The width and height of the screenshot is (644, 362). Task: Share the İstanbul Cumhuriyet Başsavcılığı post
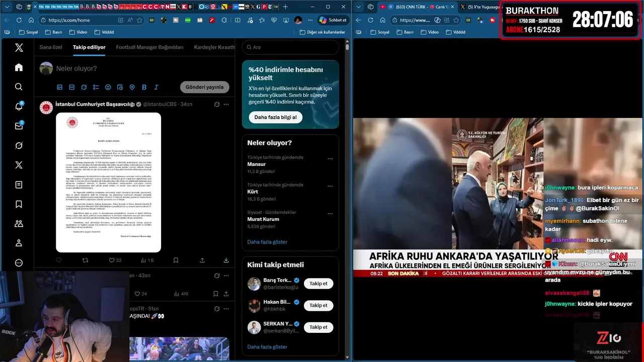202,260
